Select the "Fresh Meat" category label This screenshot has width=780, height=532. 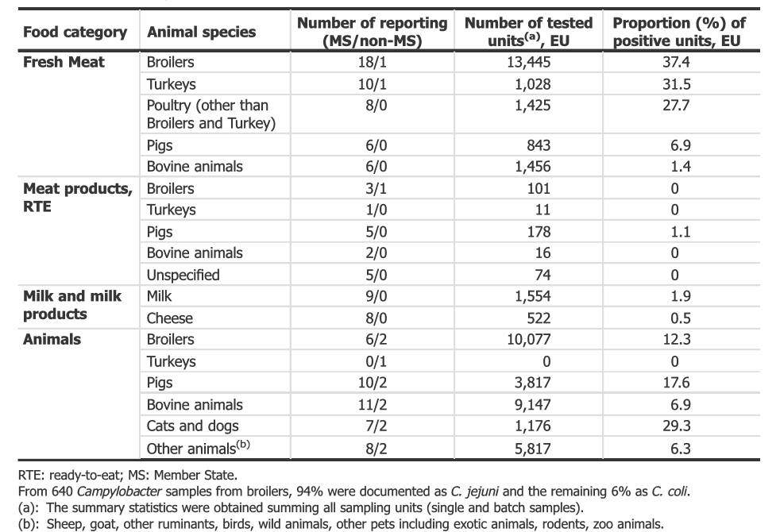click(64, 62)
